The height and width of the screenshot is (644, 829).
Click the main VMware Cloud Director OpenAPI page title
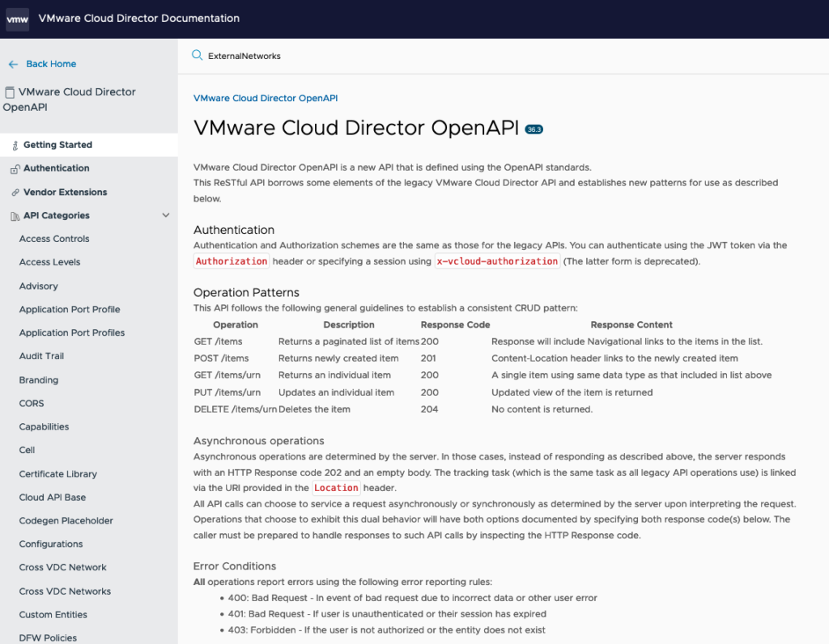coord(356,128)
